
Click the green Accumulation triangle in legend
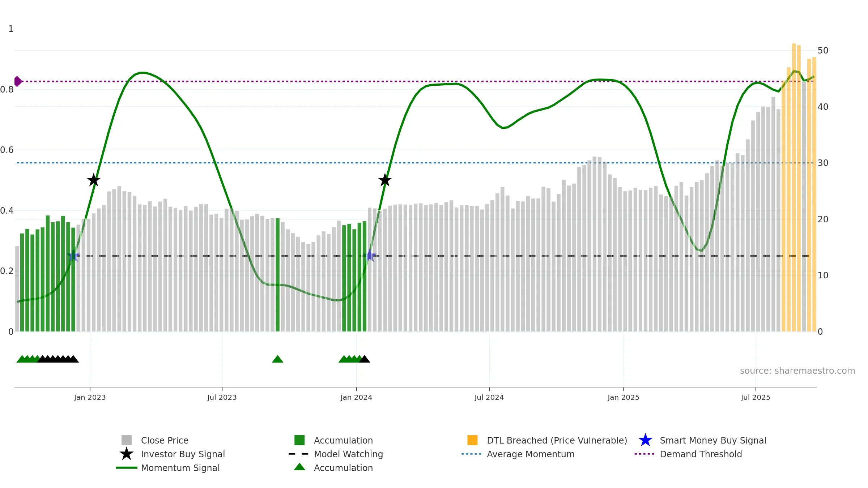[299, 467]
